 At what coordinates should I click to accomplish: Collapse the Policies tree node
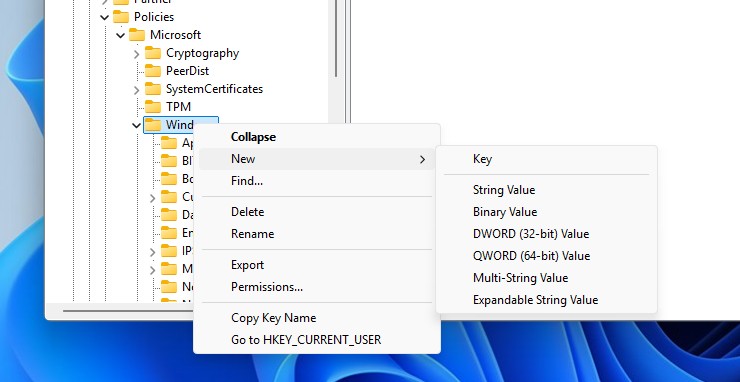(105, 17)
